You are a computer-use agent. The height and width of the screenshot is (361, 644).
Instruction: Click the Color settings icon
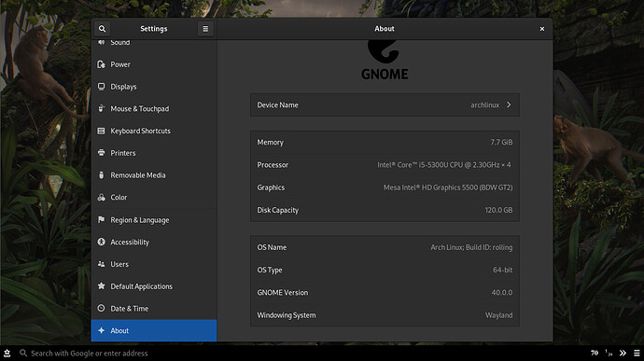click(101, 197)
